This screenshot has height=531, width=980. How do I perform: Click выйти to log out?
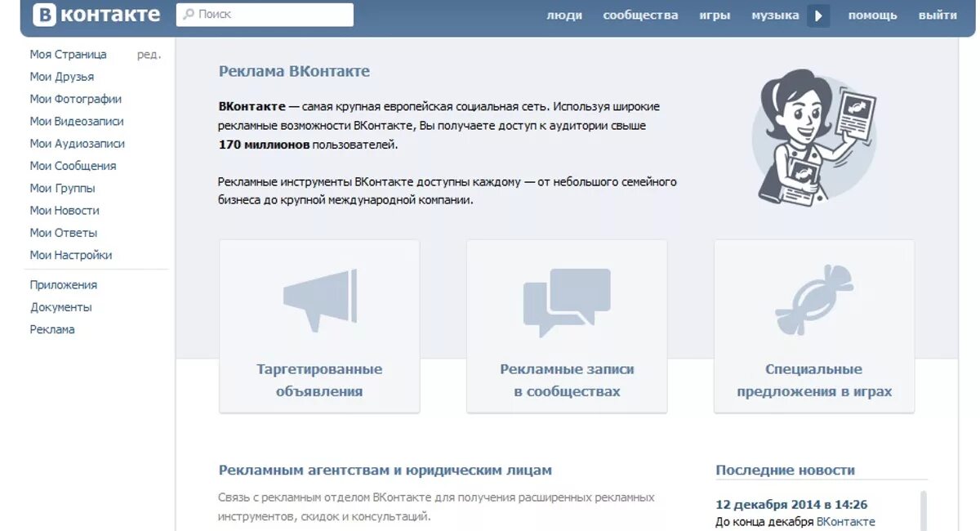click(938, 16)
